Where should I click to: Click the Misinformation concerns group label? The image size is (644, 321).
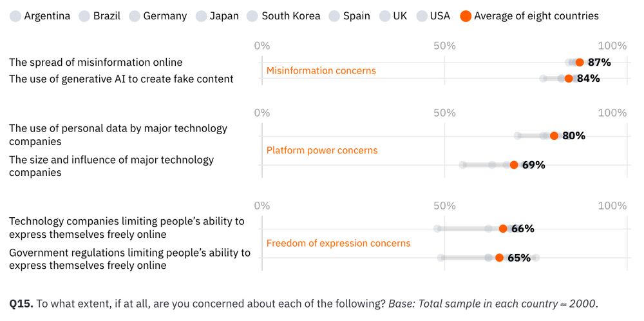[x=321, y=71]
